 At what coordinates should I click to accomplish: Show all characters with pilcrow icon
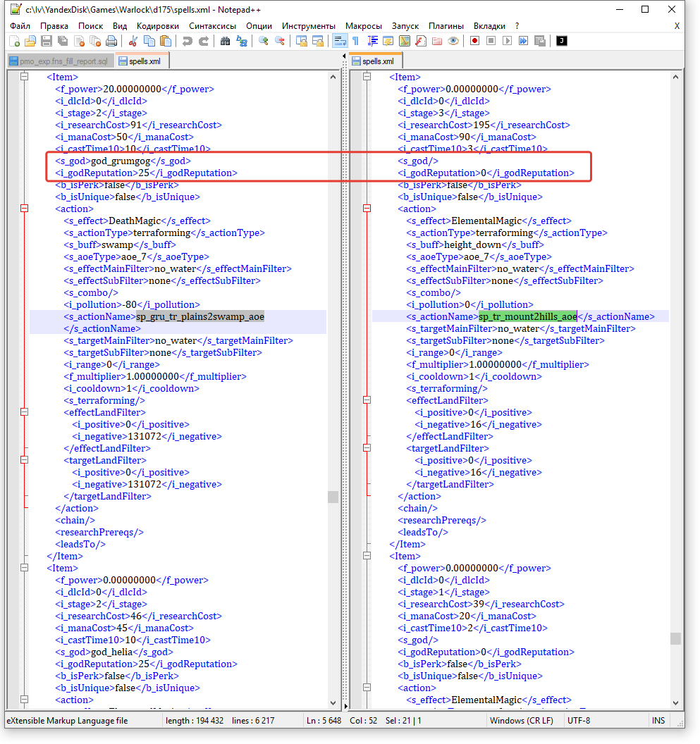coord(356,42)
